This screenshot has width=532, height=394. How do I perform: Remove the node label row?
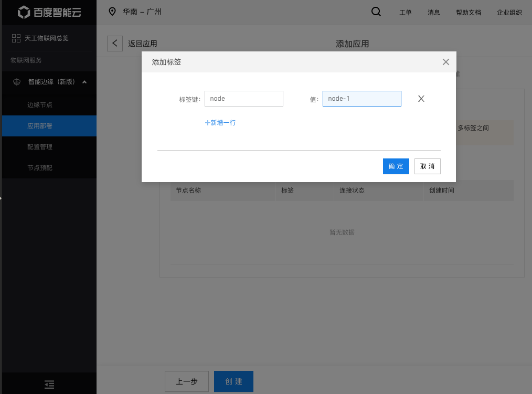point(421,99)
